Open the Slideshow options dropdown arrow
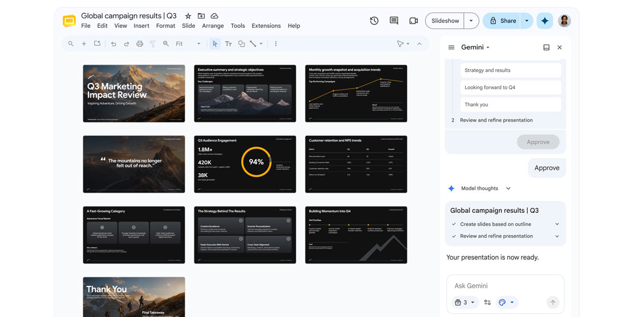This screenshot has width=644, height=317. click(x=471, y=21)
